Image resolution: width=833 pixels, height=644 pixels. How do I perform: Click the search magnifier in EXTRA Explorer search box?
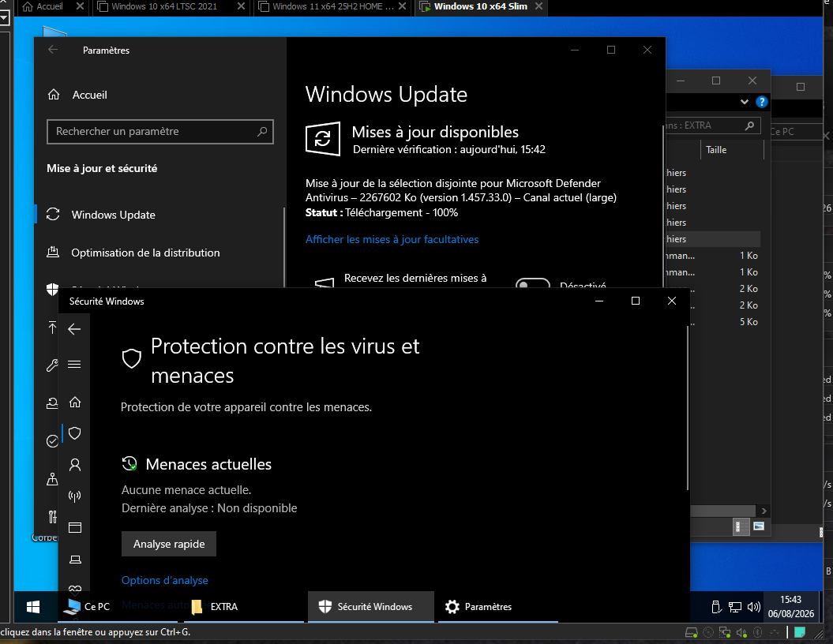[x=749, y=125]
